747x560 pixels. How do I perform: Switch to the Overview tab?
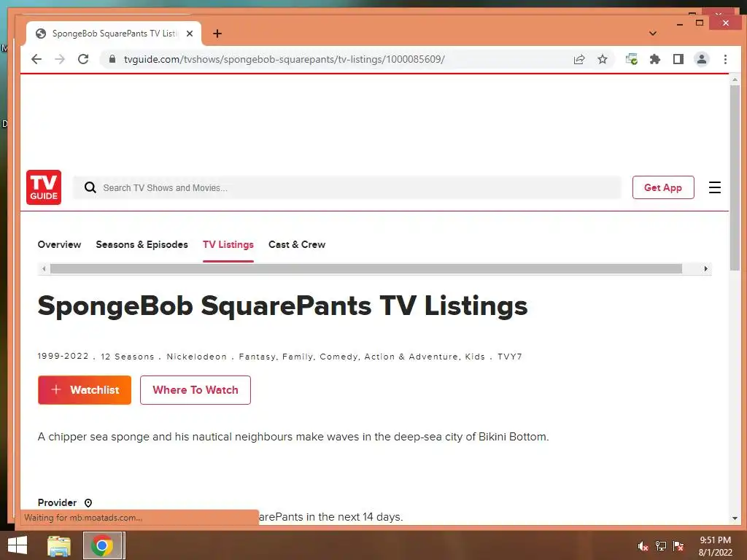point(59,244)
